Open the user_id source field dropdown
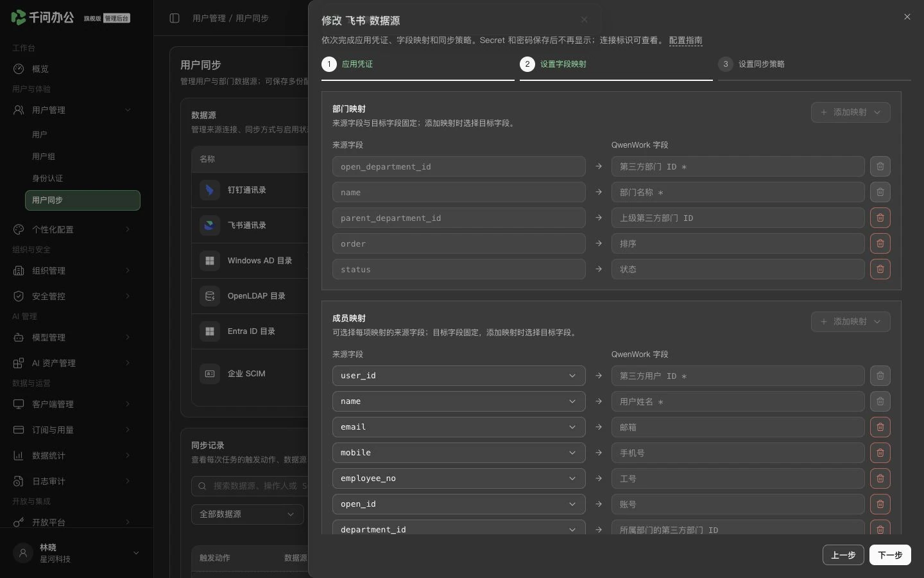Screen dimensions: 924x578 pyautogui.click(x=459, y=376)
